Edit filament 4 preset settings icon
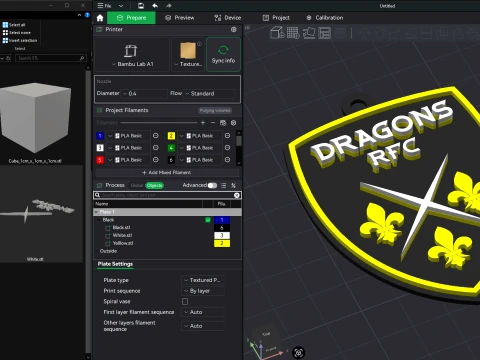 [227, 148]
